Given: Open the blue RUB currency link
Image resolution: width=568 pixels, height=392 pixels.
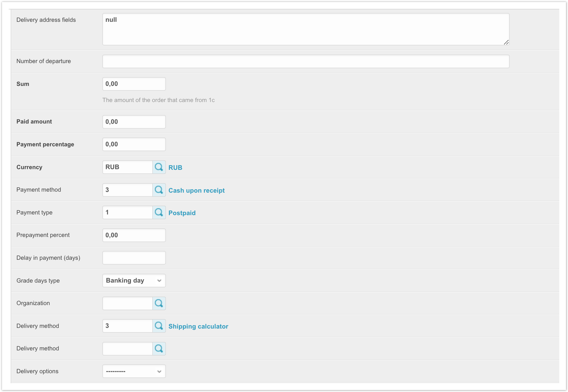Looking at the screenshot, I should pyautogui.click(x=175, y=167).
